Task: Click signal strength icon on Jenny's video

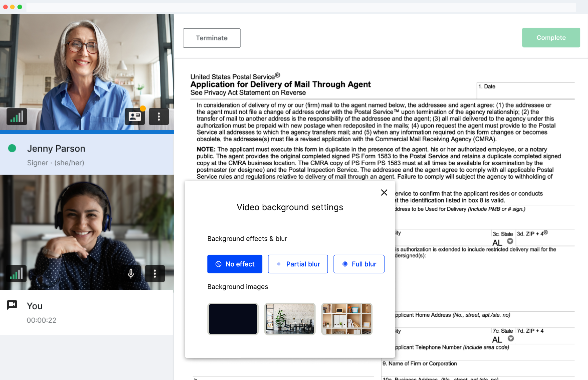Action: coord(17,117)
